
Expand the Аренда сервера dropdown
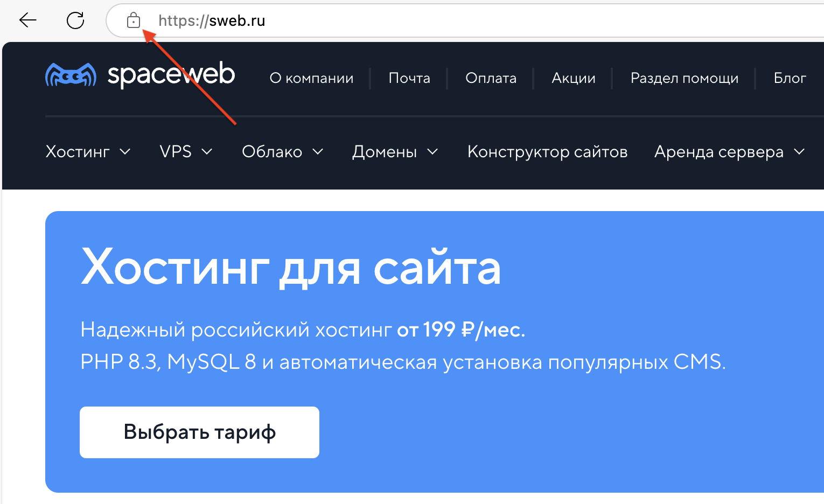point(729,152)
